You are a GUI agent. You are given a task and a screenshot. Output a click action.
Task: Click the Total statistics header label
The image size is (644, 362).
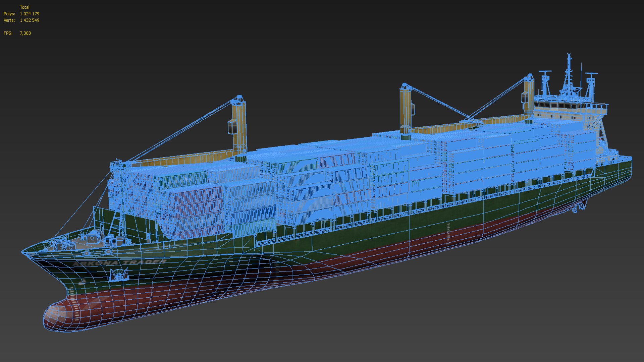[x=24, y=7]
